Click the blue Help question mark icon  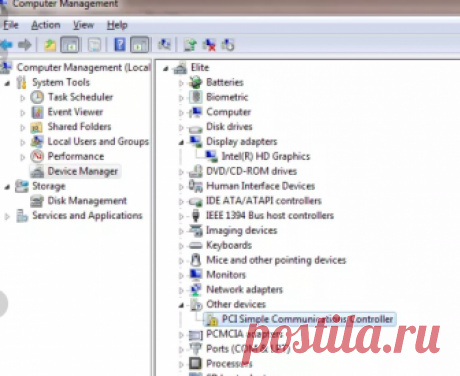tap(120, 44)
